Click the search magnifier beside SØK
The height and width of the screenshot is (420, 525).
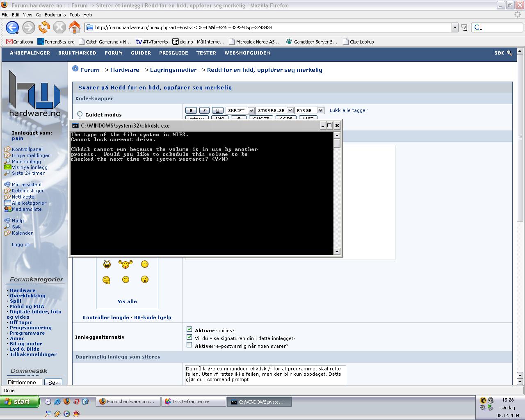509,53
